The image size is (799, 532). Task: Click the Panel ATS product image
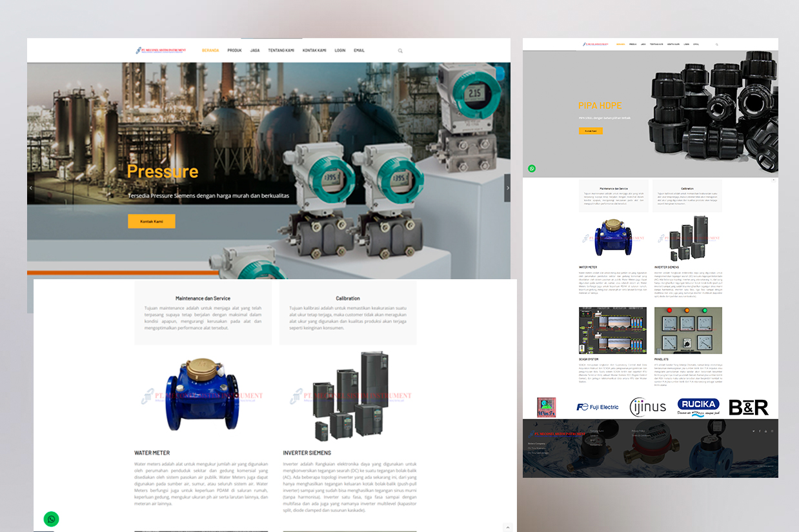click(x=688, y=330)
